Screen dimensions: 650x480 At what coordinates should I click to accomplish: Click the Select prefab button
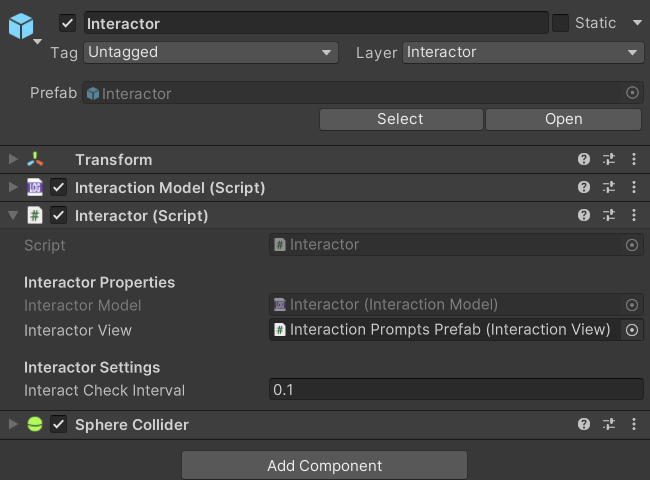click(401, 119)
